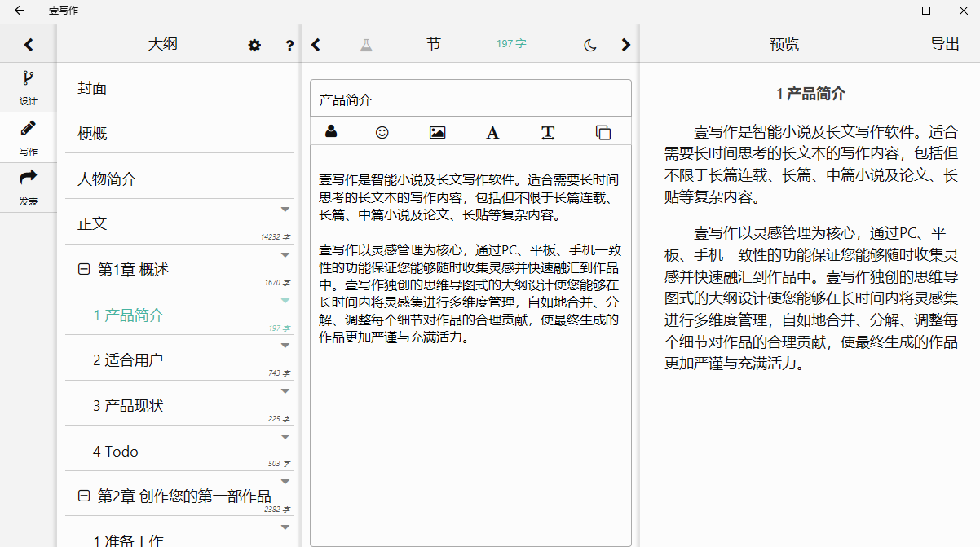The image size is (980, 547).
Task: Open the emoji smiley picker
Action: 382,132
